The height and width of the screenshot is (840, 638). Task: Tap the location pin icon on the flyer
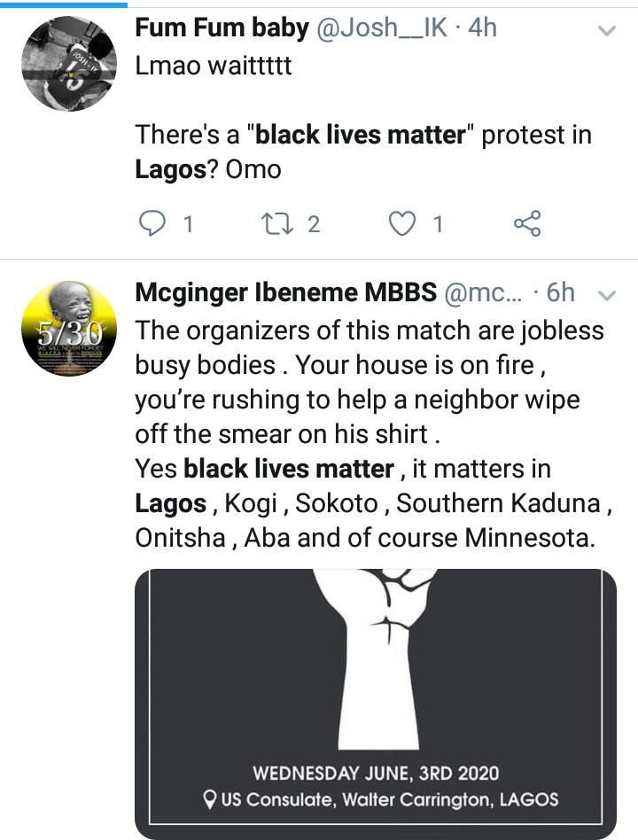209,799
